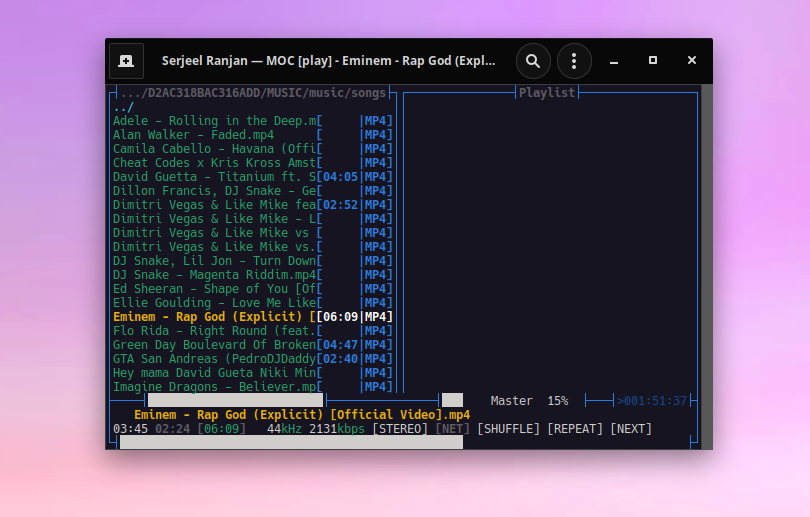
Task: Toggle the NET indicator
Action: tap(453, 429)
